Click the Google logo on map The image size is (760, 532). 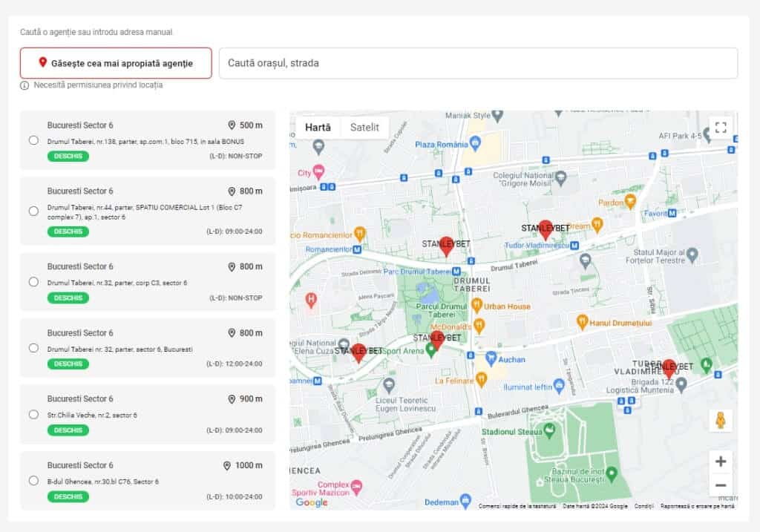(x=312, y=502)
